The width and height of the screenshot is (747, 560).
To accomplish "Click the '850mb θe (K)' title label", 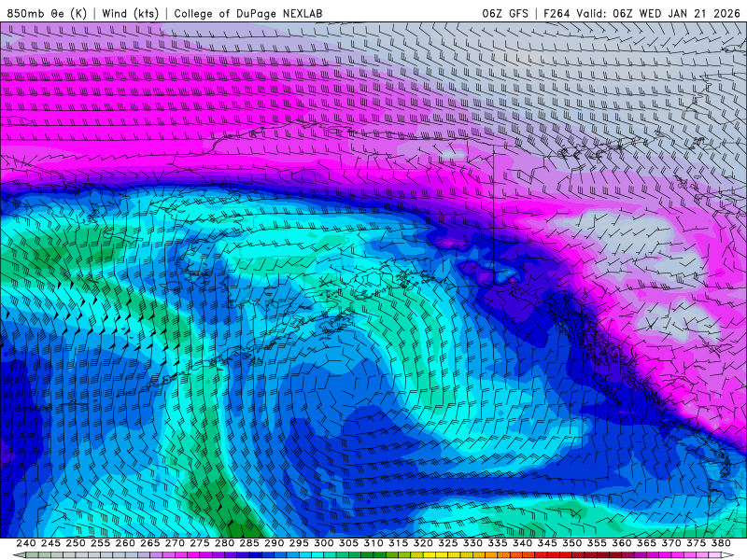I will click(48, 13).
